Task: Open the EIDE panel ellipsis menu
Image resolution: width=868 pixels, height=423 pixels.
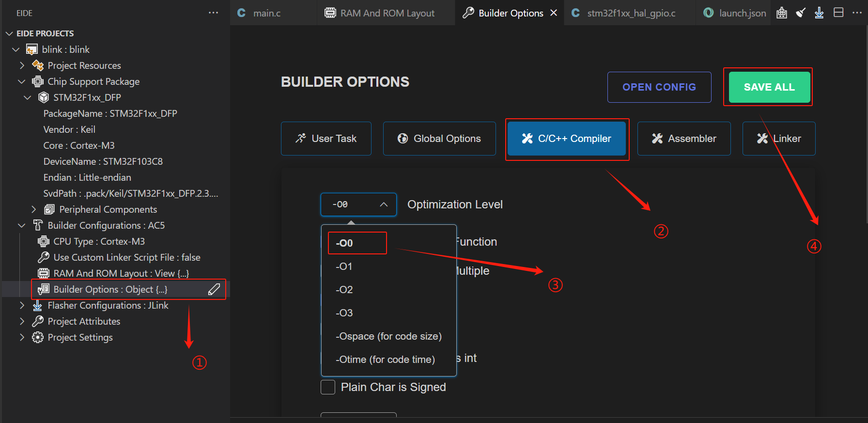Action: click(213, 13)
